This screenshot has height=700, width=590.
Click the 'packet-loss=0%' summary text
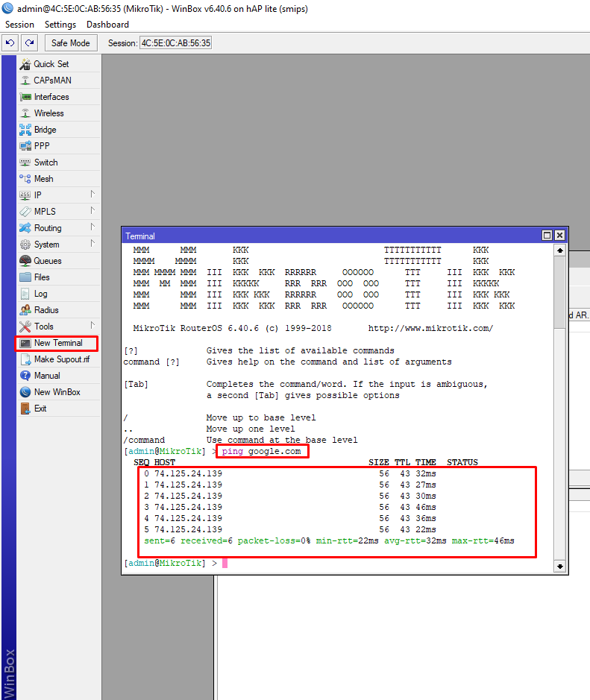274,540
